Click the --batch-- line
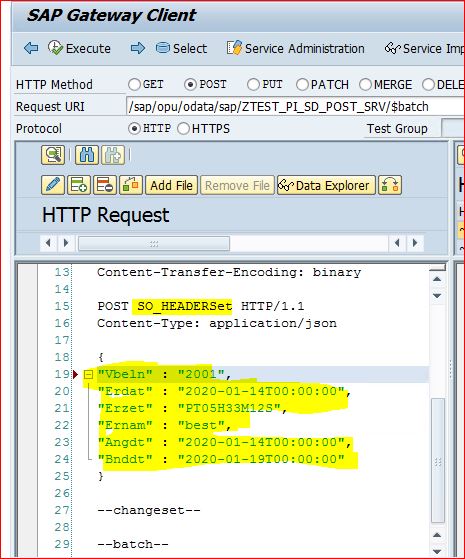 coord(133,545)
